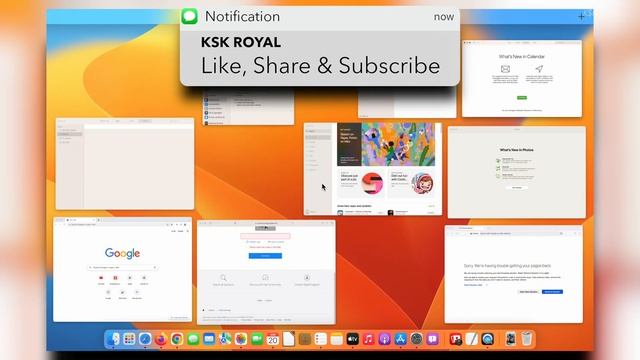Open Notes from the Dock
This screenshot has width=640, height=360.
(336, 339)
